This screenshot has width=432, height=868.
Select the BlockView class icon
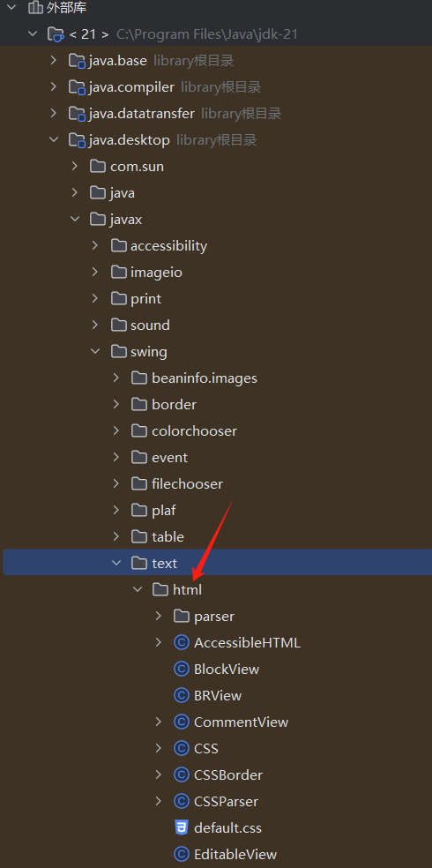click(x=182, y=669)
